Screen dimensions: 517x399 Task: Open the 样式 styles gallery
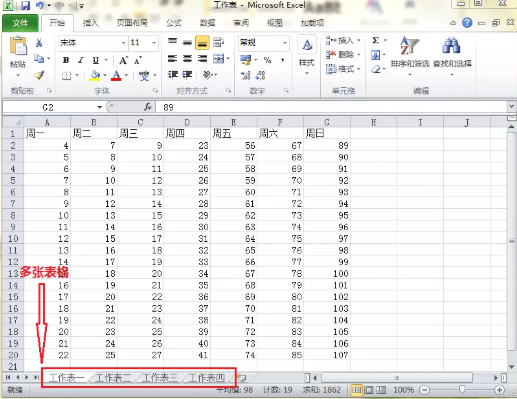click(x=307, y=55)
